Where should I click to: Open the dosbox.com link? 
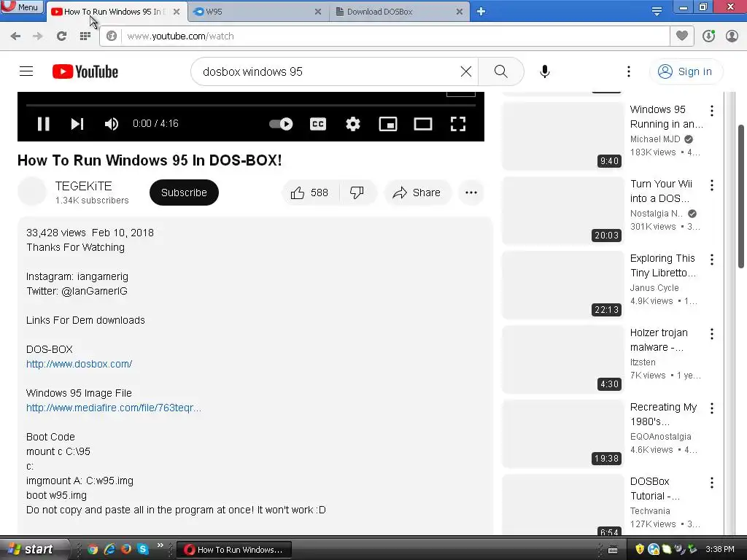79,364
